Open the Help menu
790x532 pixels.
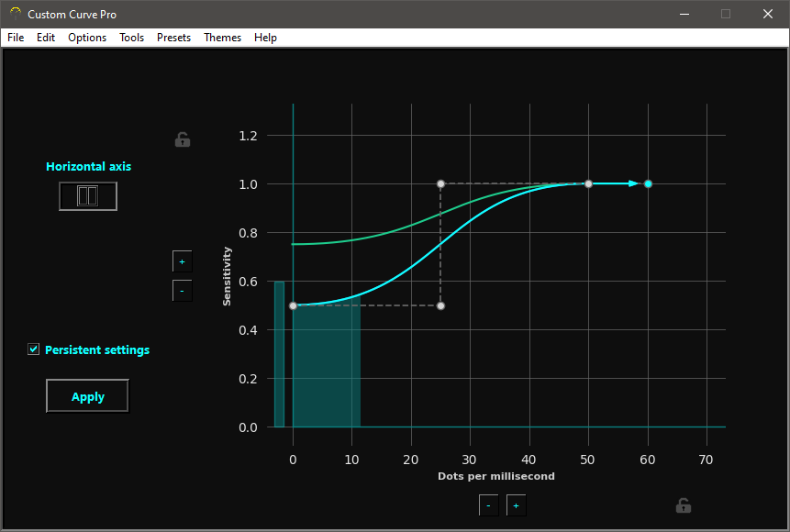[265, 38]
